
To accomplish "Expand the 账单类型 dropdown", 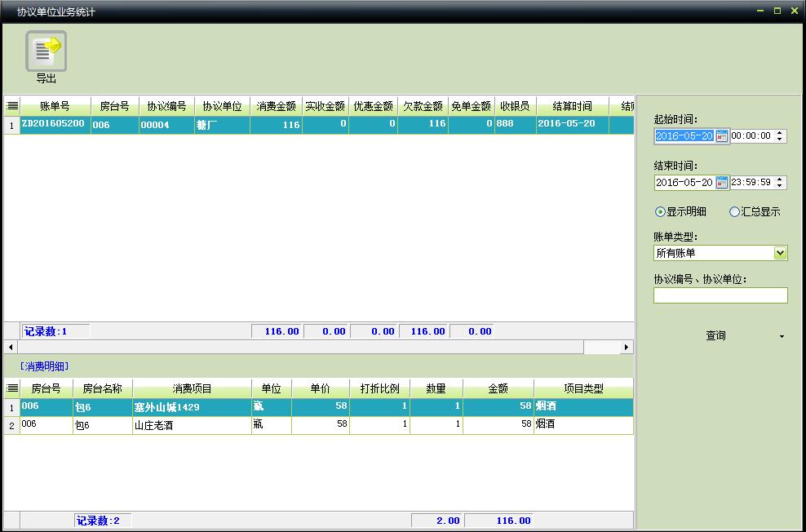I will pyautogui.click(x=780, y=253).
